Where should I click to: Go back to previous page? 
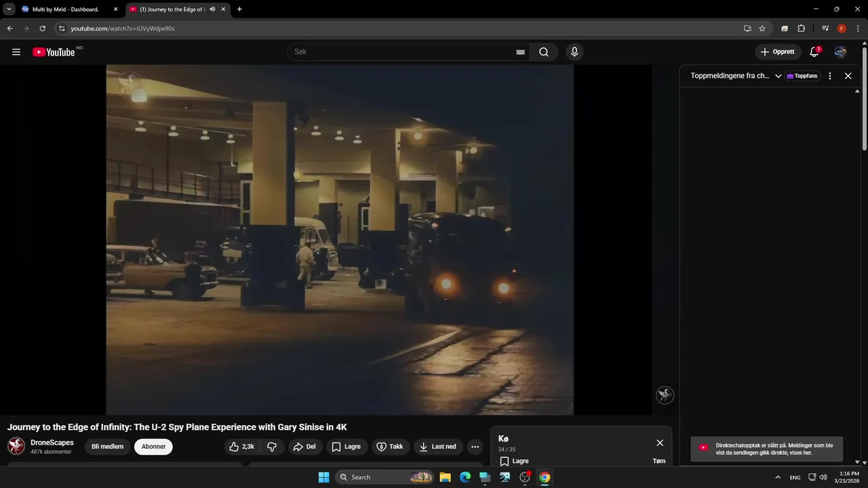coord(9,28)
